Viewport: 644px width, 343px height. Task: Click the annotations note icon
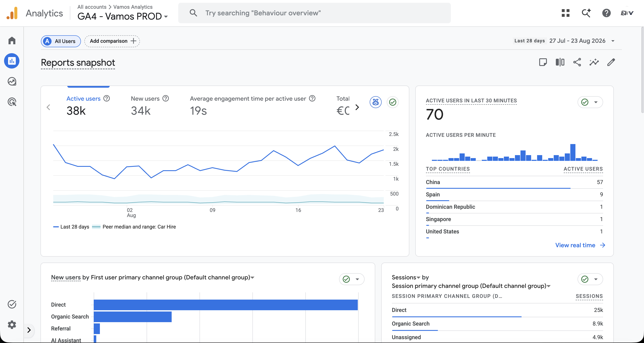click(x=543, y=62)
